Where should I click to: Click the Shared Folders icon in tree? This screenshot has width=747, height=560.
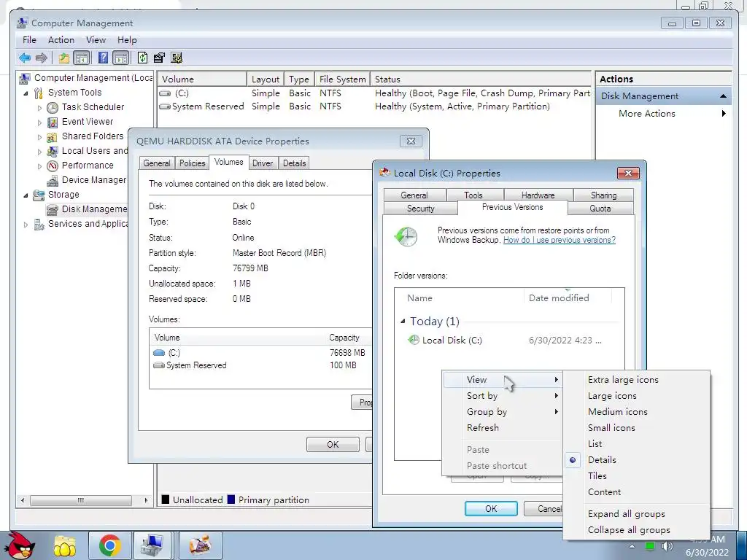(x=52, y=137)
